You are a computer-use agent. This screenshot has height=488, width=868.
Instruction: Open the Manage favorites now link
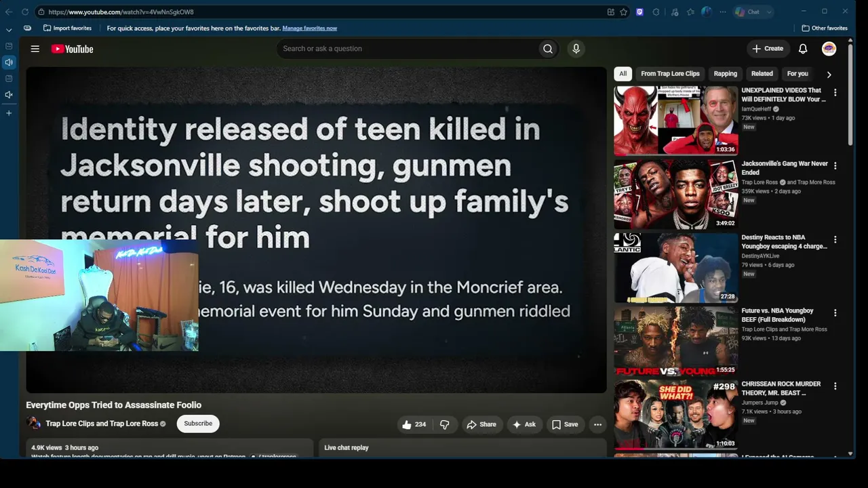[309, 28]
